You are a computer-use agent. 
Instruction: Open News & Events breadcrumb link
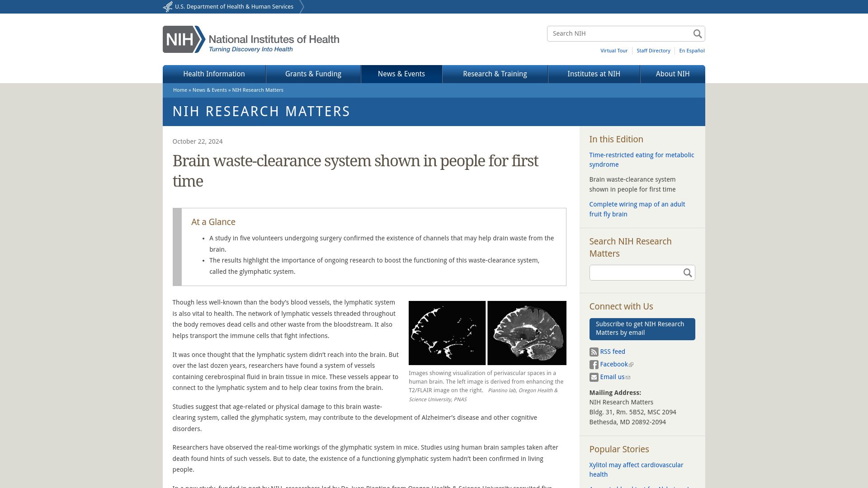click(210, 90)
